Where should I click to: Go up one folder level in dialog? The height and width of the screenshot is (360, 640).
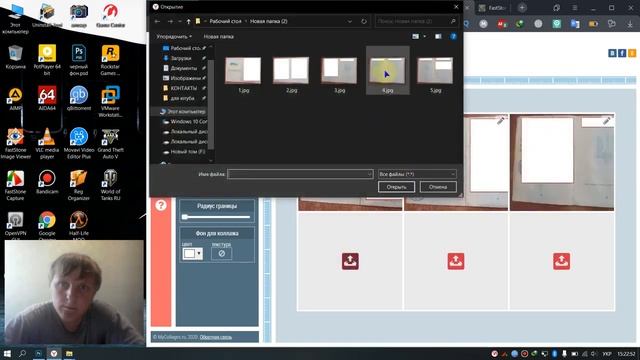(x=188, y=21)
